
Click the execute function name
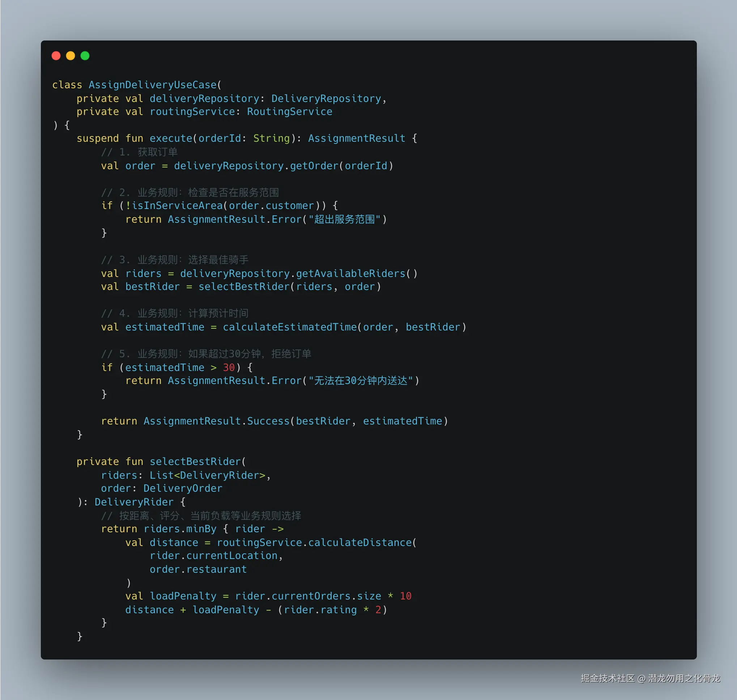(171, 138)
